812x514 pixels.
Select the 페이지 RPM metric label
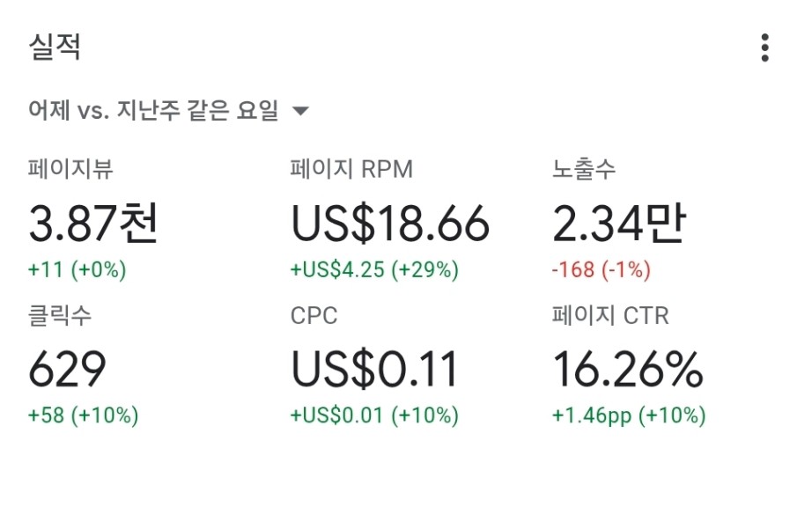click(x=351, y=169)
